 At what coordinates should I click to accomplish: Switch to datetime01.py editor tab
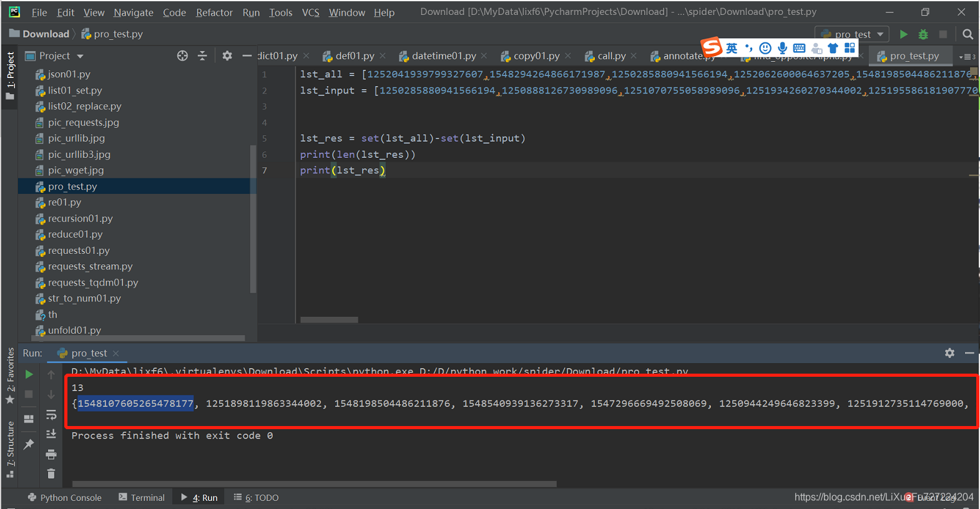coord(443,56)
